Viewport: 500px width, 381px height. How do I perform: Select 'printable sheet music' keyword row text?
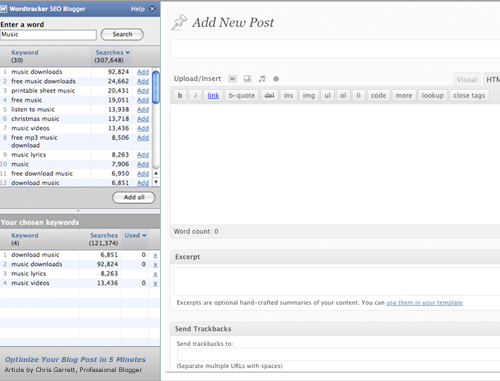point(43,91)
